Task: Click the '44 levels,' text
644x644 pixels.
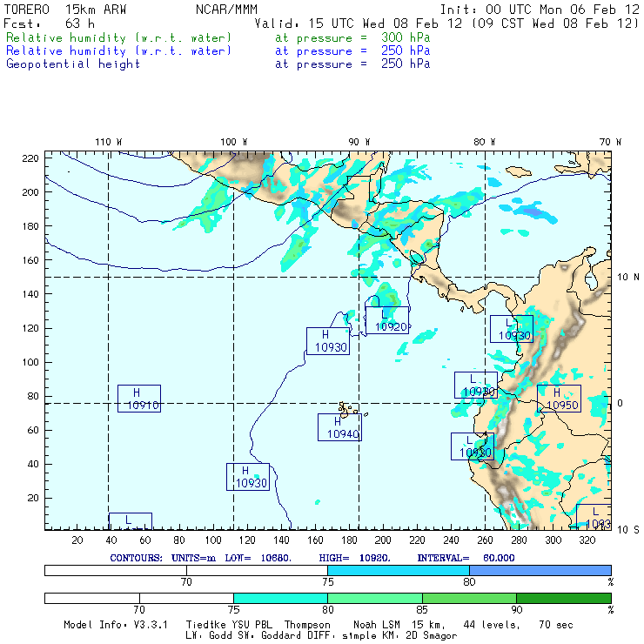Action: (x=492, y=625)
